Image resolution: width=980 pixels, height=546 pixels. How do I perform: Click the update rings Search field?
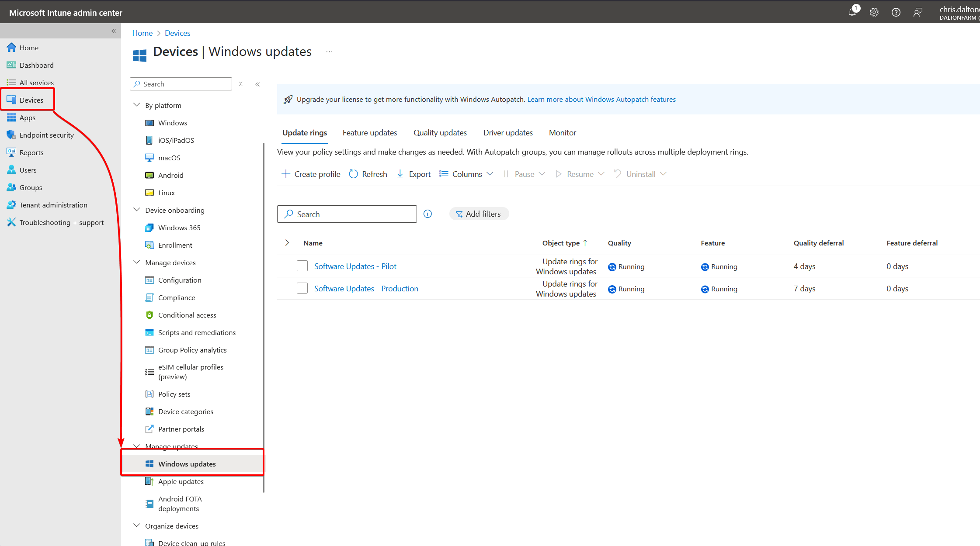tap(347, 214)
